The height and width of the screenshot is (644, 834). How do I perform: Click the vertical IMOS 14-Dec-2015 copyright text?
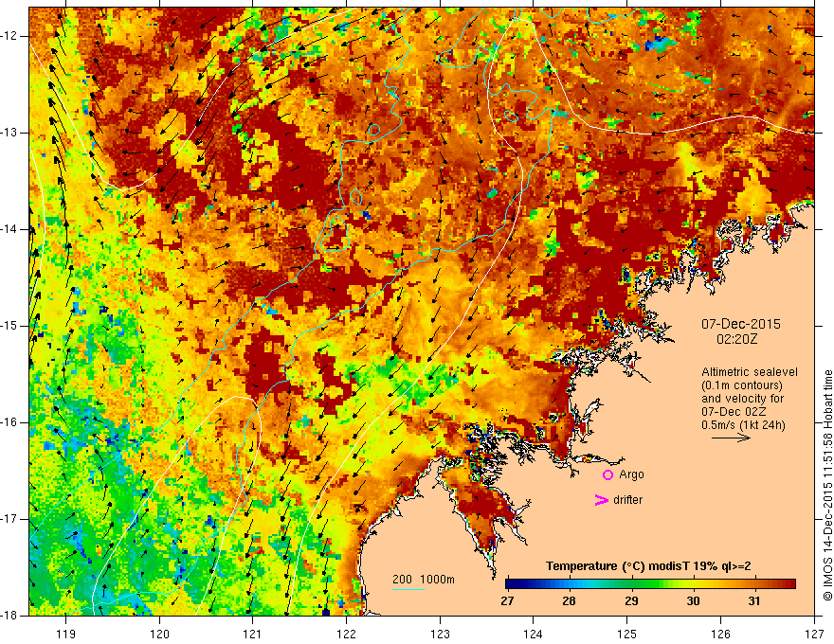pos(827,486)
